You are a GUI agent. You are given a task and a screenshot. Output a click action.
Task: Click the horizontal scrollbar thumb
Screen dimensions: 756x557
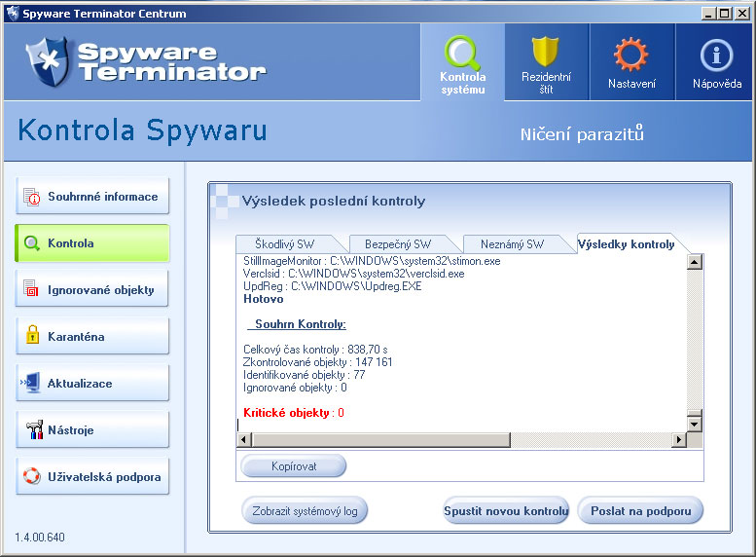tap(381, 440)
